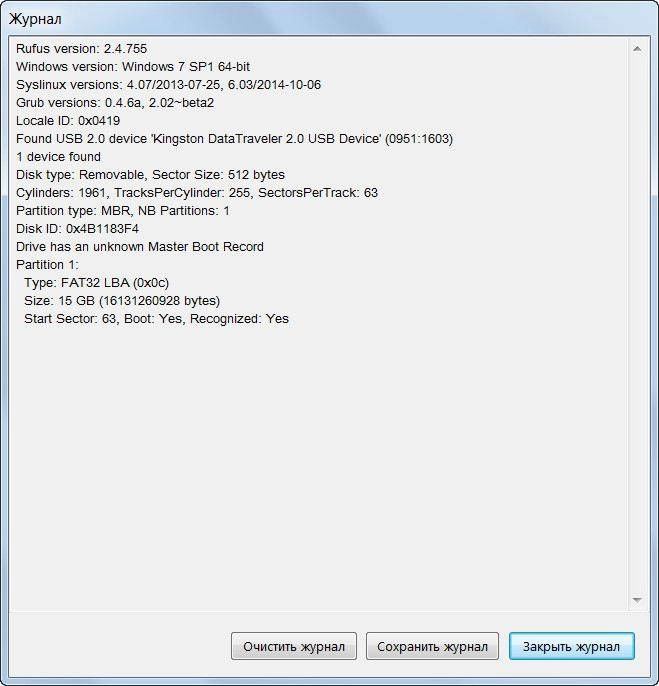Viewport: 659px width, 686px height.
Task: Click the Grub versions line
Action: [115, 102]
